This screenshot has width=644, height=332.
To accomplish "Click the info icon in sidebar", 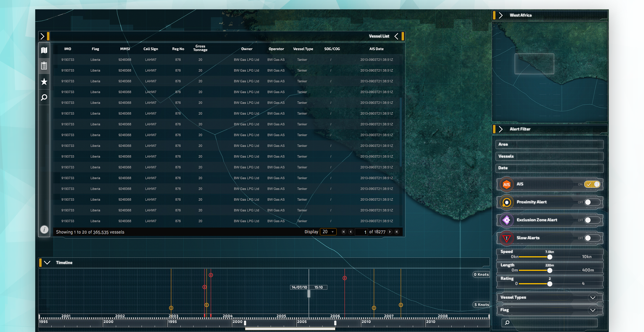I will (44, 229).
